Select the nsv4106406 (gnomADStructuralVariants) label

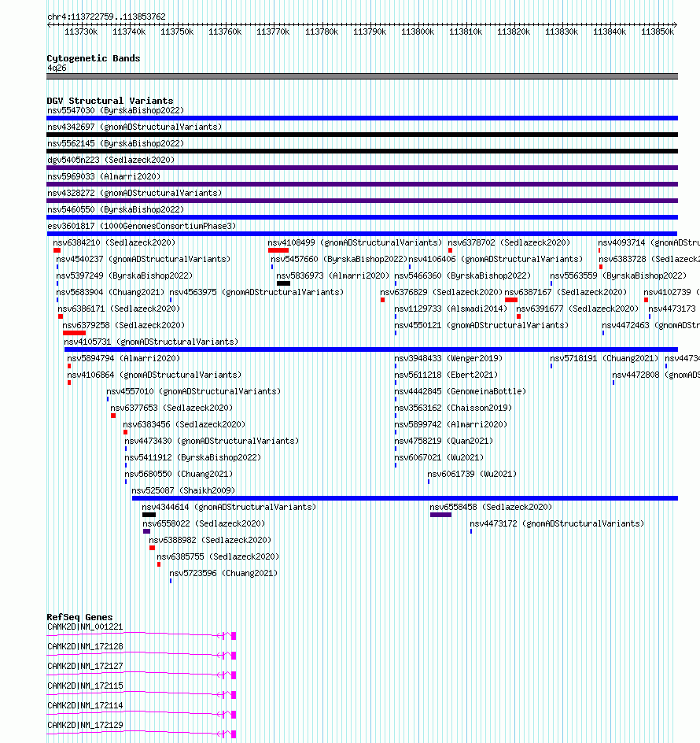click(x=496, y=259)
